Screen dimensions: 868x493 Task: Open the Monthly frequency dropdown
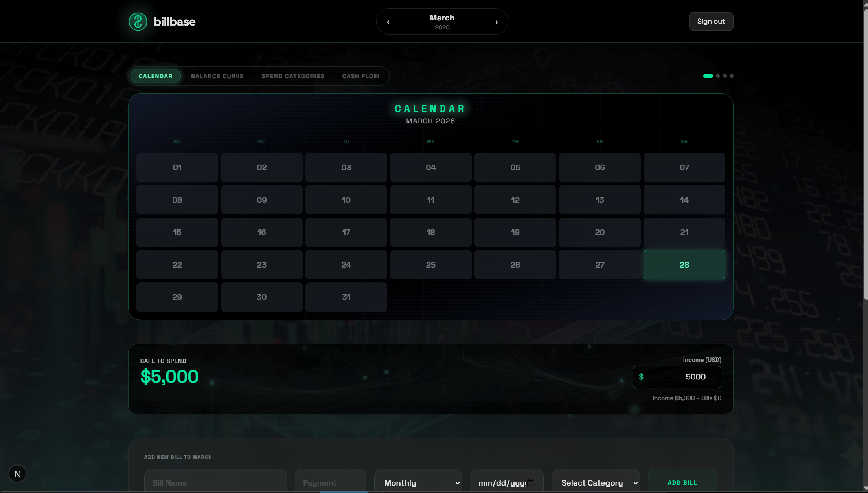coord(418,483)
